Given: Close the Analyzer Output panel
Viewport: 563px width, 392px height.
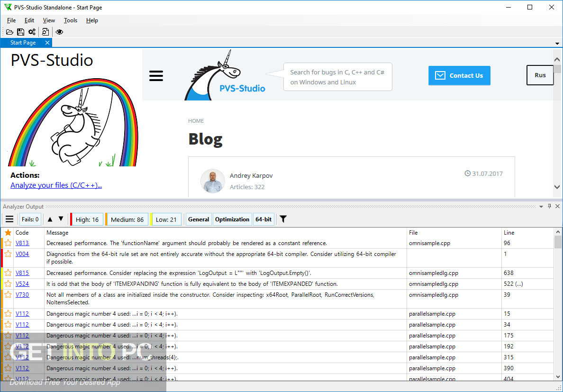Looking at the screenshot, I should coord(558,206).
